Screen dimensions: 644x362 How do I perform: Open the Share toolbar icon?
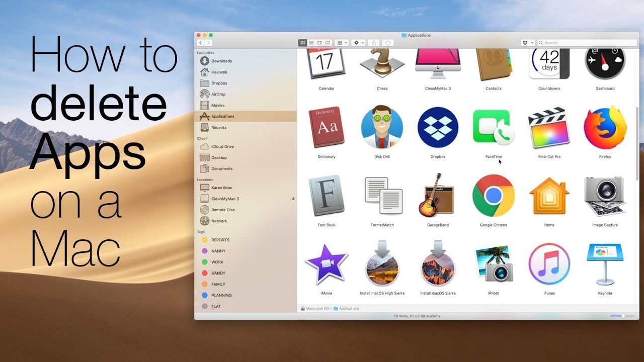tap(374, 43)
